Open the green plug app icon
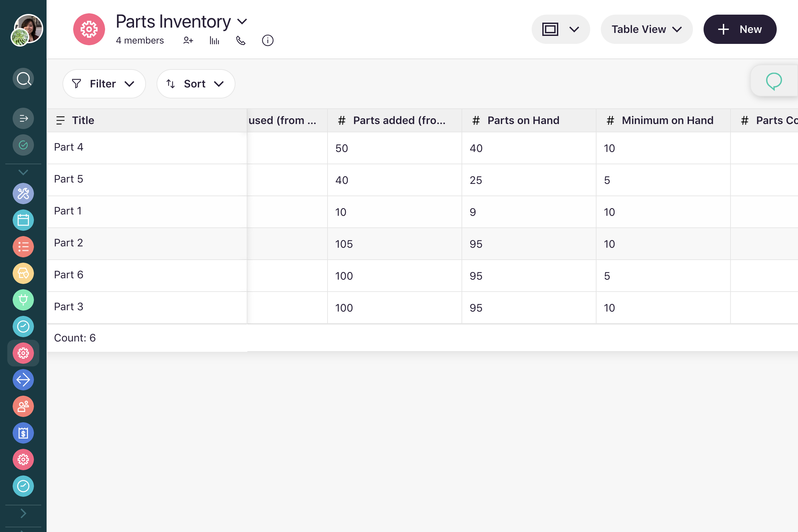Image resolution: width=798 pixels, height=532 pixels. point(23,300)
